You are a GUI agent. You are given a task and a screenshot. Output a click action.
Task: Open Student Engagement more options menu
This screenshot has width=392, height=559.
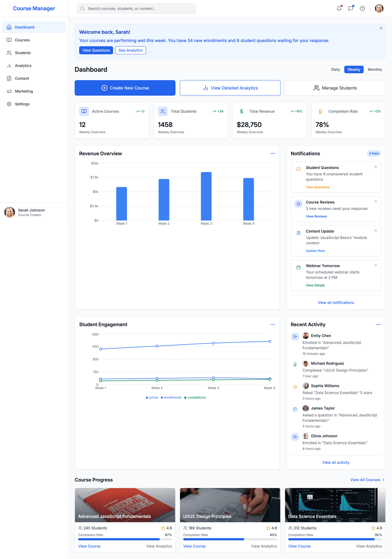point(273,325)
